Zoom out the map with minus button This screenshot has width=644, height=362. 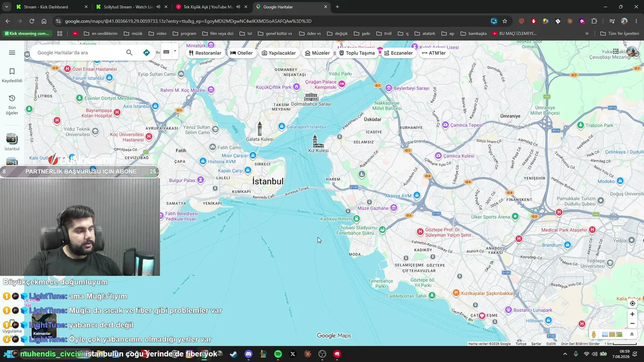[x=632, y=323]
